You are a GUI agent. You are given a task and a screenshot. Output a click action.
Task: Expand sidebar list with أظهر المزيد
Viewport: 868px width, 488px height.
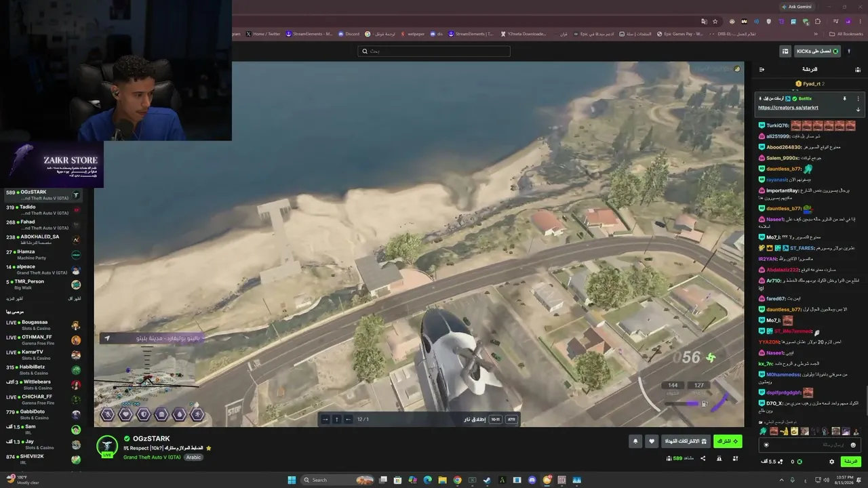[x=14, y=299]
